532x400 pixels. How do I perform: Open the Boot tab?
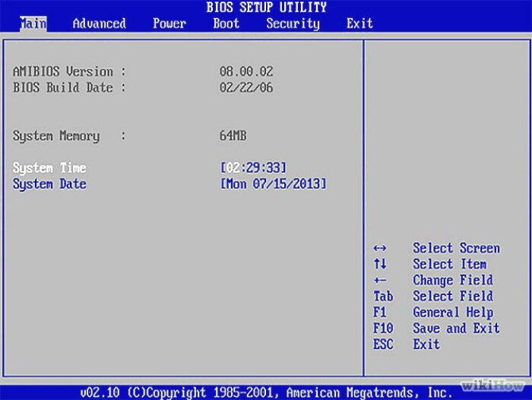(x=226, y=24)
